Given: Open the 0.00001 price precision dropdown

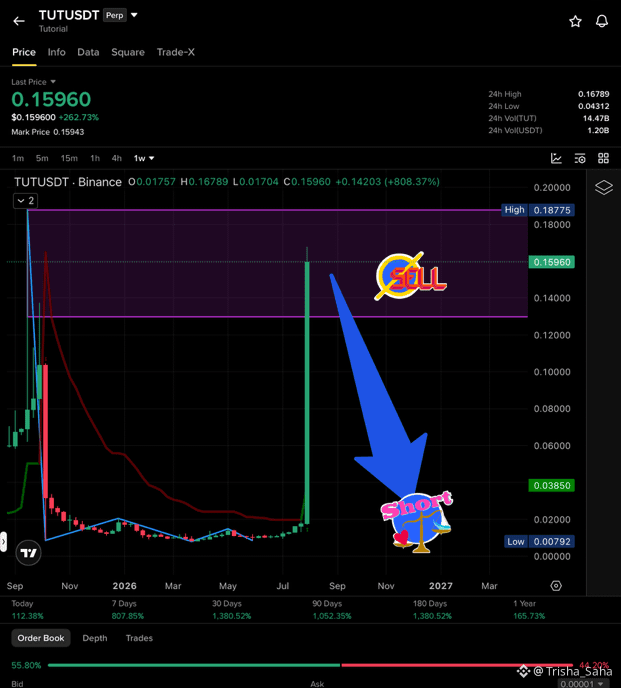Looking at the screenshot, I should click(583, 684).
